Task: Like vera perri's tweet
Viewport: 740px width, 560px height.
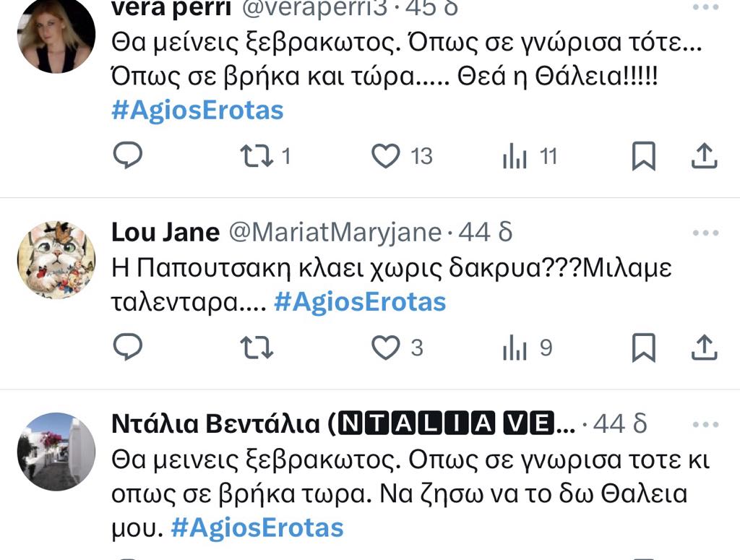Action: (x=386, y=155)
